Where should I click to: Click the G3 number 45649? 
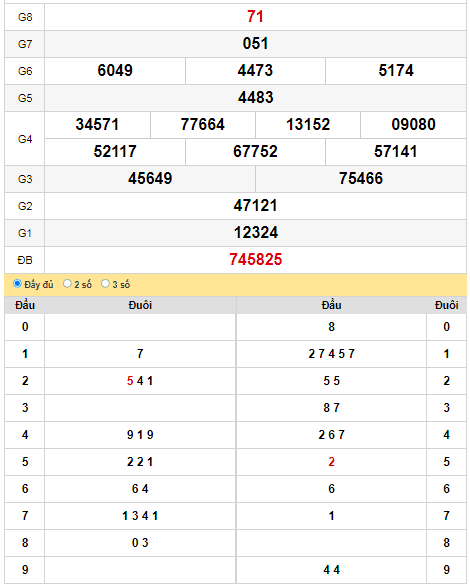150,178
